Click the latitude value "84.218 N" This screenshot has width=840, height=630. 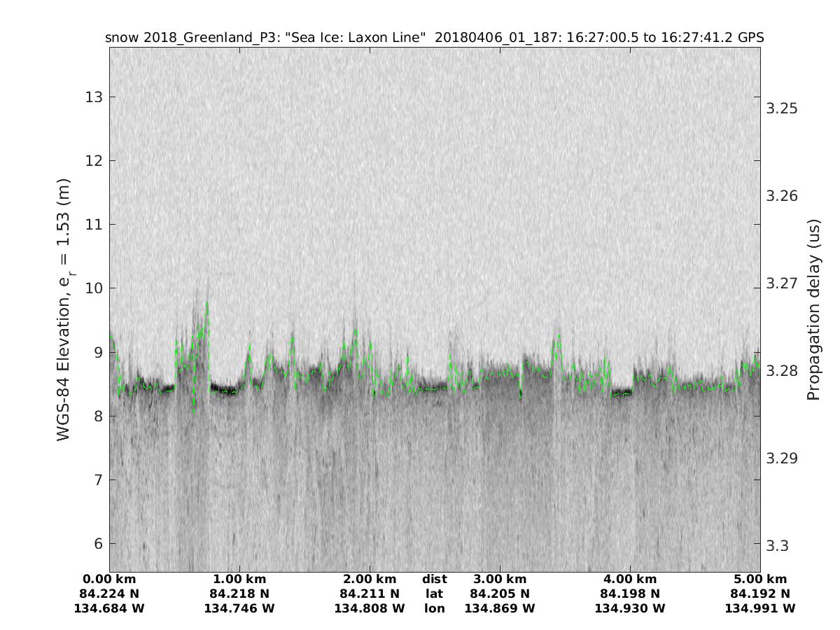click(x=239, y=594)
